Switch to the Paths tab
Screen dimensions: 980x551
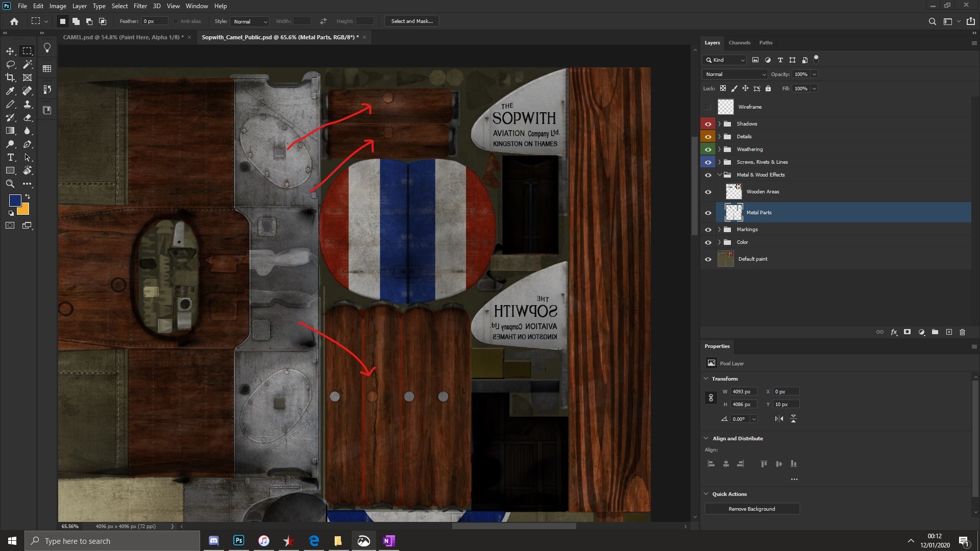click(766, 43)
